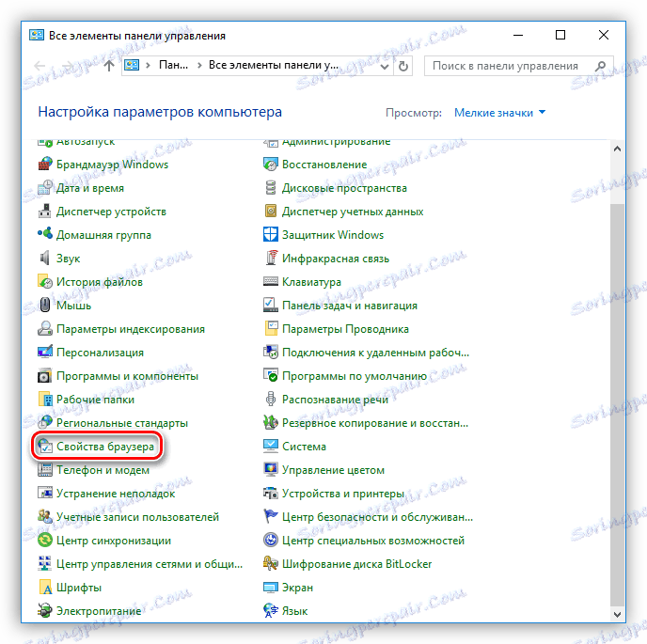The width and height of the screenshot is (647, 644).
Task: Click the forward navigation arrow
Action: point(68,66)
